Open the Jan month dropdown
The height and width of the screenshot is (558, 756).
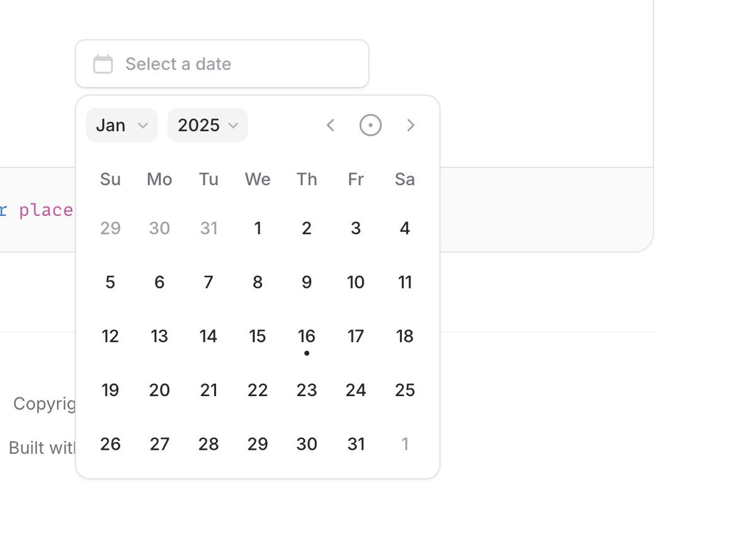[x=122, y=125]
